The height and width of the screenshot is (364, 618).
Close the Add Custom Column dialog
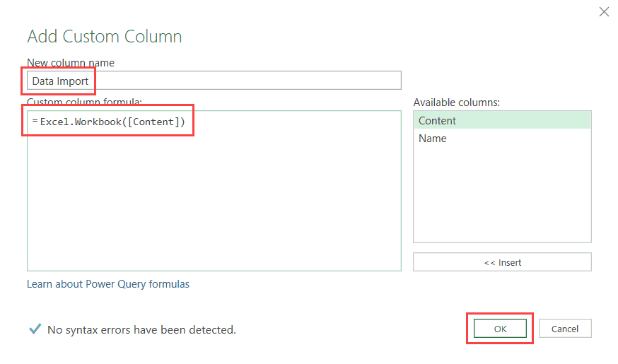[x=604, y=12]
